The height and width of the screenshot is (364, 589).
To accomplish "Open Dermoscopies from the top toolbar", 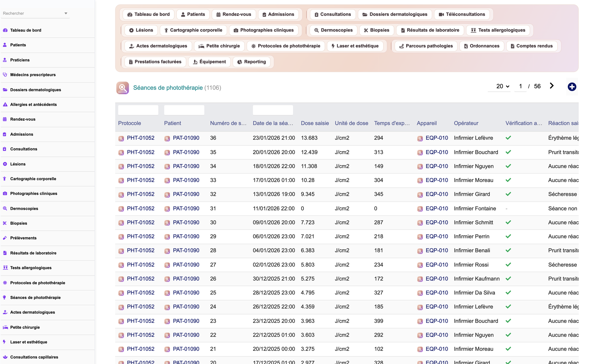I will click(333, 30).
